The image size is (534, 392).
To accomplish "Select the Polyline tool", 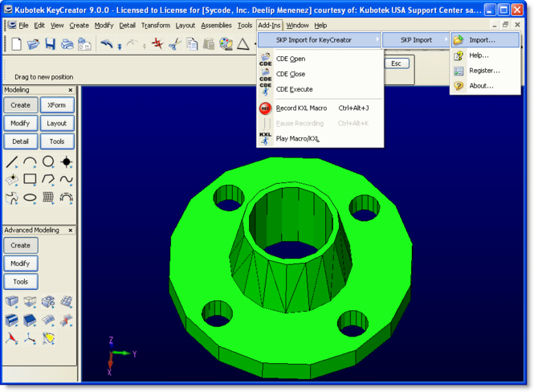I will tap(48, 179).
